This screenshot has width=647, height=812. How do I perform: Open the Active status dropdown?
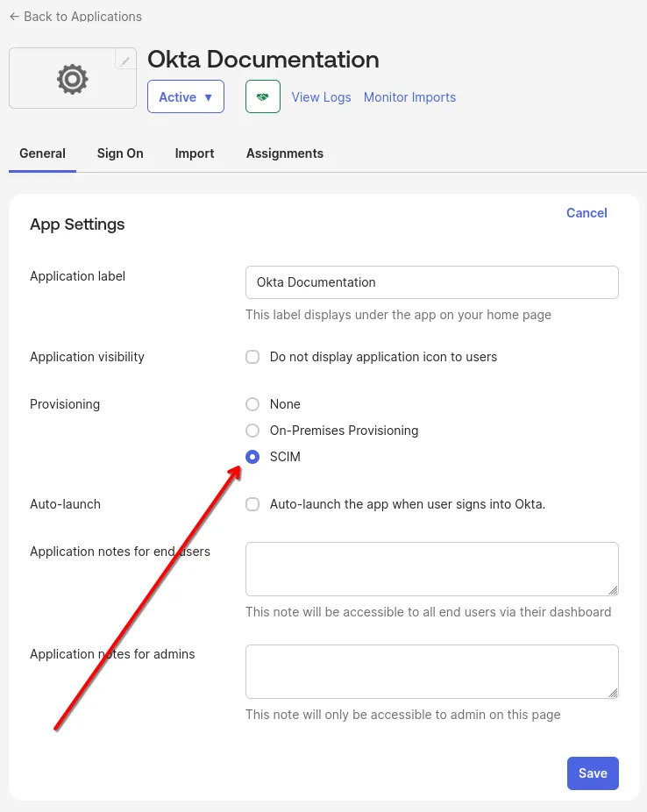[185, 96]
